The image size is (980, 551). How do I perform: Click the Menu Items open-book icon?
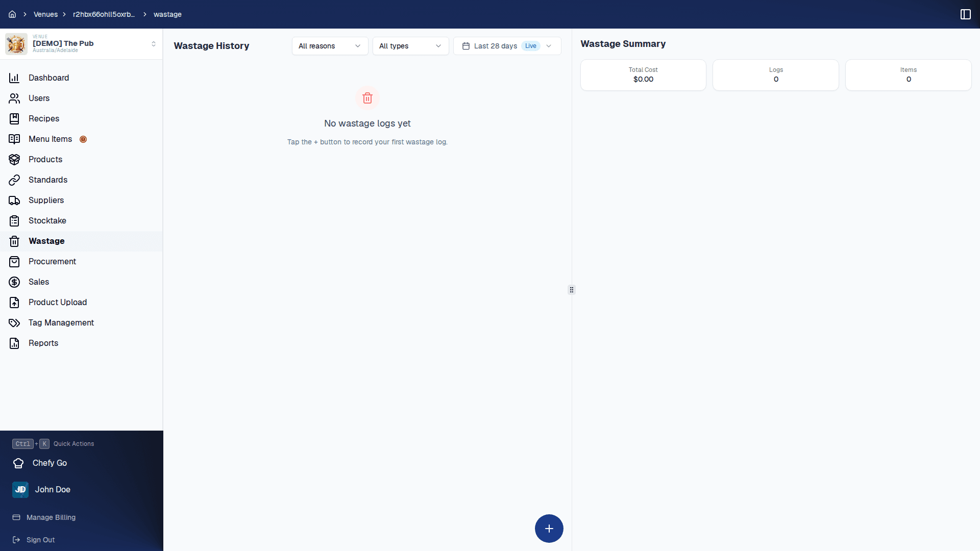[x=14, y=139]
